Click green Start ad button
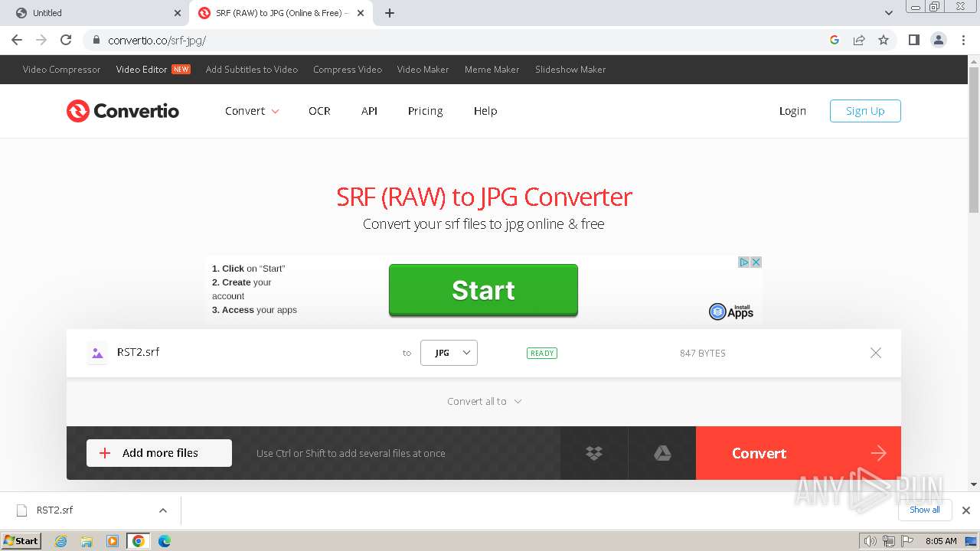The height and width of the screenshot is (551, 980). click(x=483, y=290)
